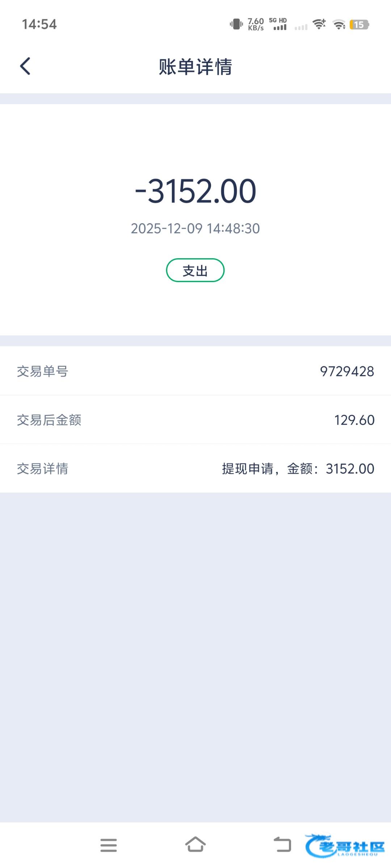Tap the 老哥社区 watermark logo
391x868 pixels.
tap(345, 846)
